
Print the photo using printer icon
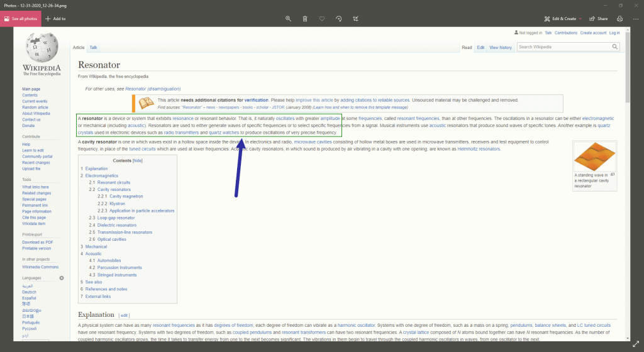pyautogui.click(x=619, y=18)
